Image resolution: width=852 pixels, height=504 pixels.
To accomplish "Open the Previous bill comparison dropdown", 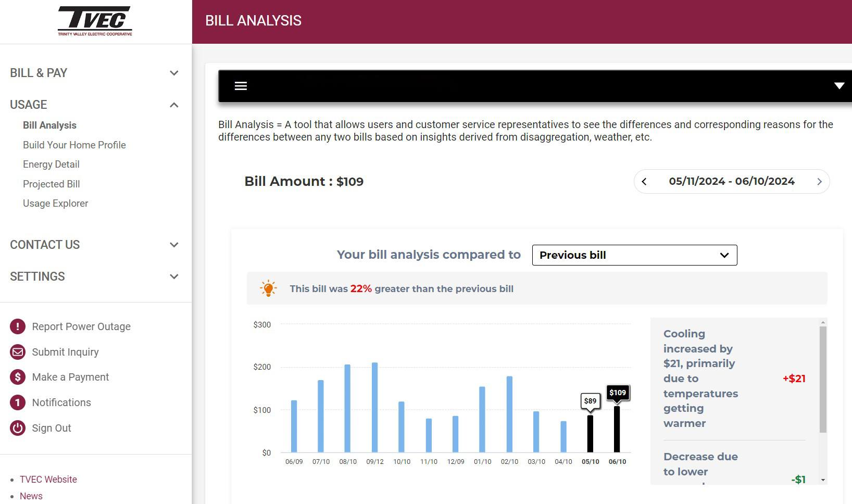I will click(x=634, y=255).
